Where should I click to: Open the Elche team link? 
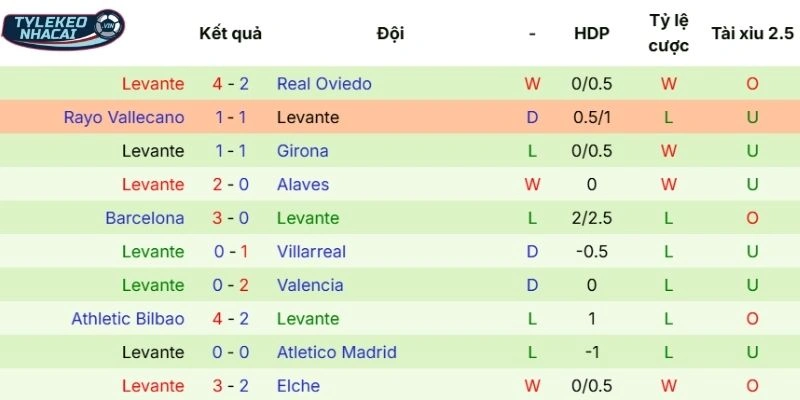click(299, 385)
